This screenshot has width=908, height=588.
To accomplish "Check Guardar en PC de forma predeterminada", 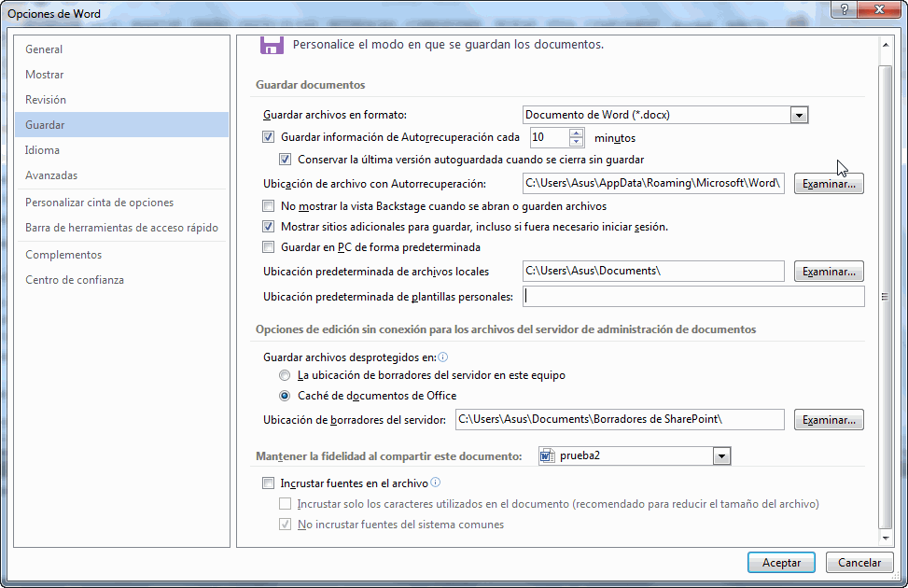I will (269, 247).
